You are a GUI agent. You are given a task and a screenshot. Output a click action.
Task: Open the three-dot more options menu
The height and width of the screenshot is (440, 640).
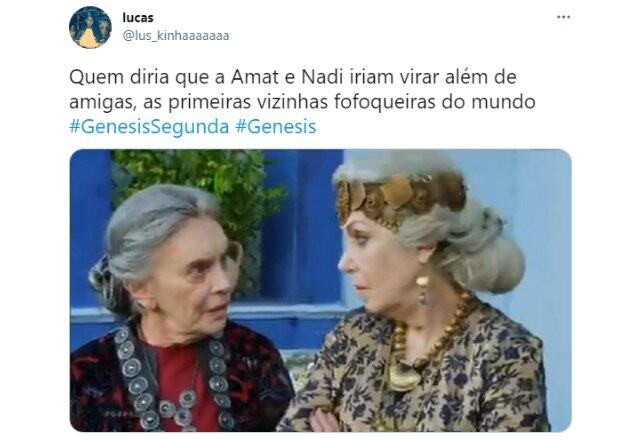[563, 17]
